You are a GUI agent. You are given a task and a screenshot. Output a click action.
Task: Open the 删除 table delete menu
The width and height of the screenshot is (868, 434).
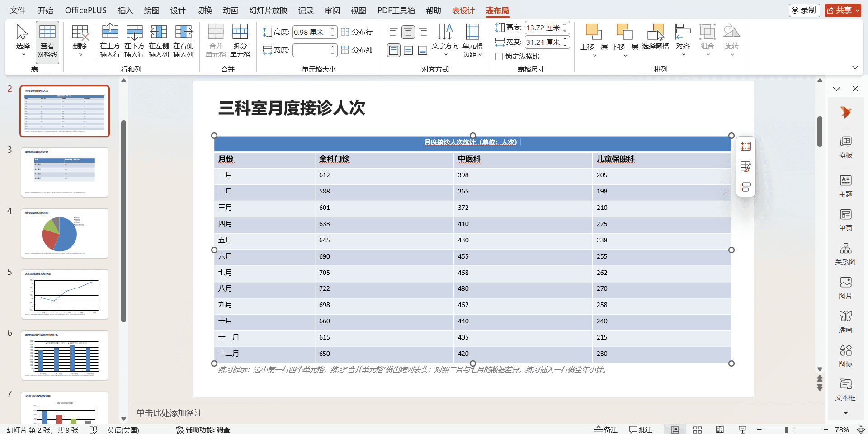pos(80,41)
